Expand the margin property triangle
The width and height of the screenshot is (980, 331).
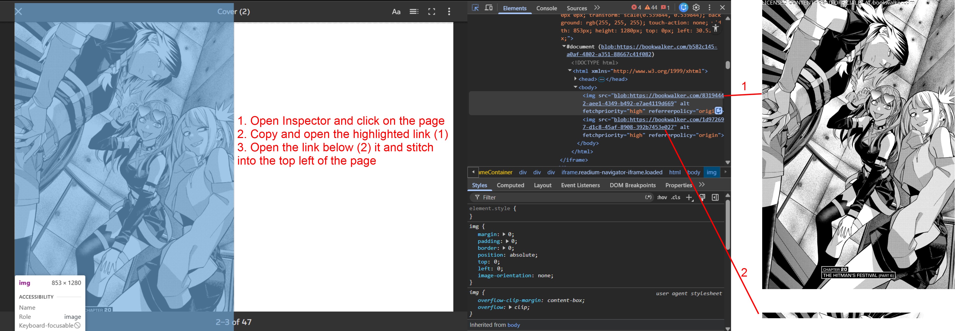click(x=504, y=234)
